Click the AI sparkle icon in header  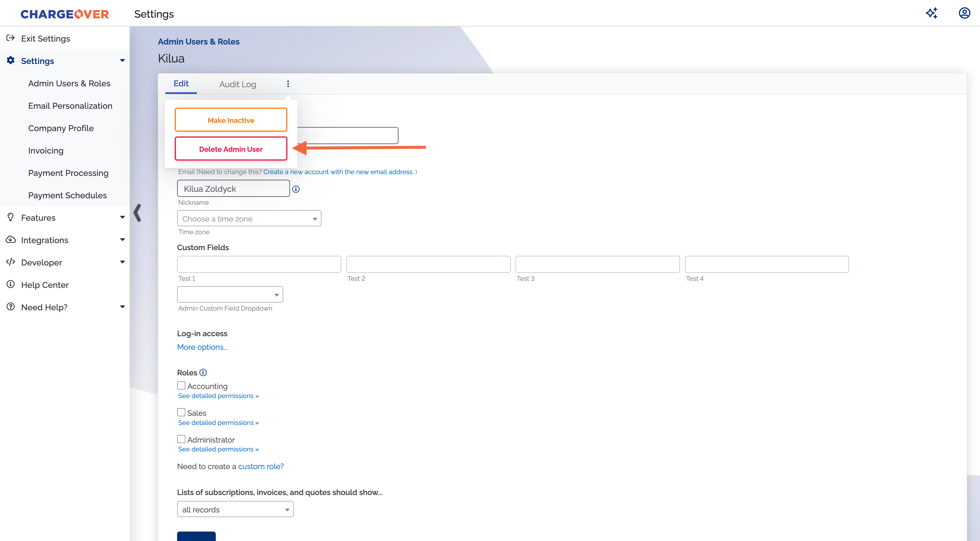pos(931,13)
